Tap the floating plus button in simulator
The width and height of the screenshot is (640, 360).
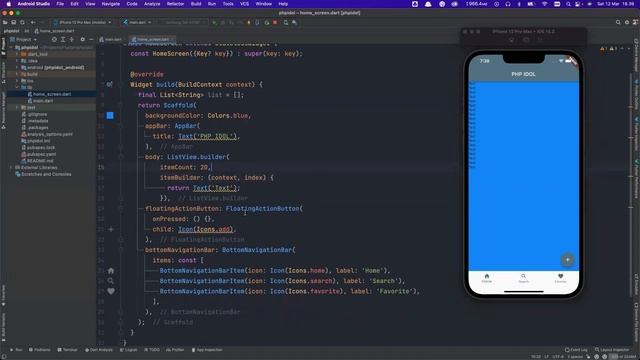click(567, 260)
